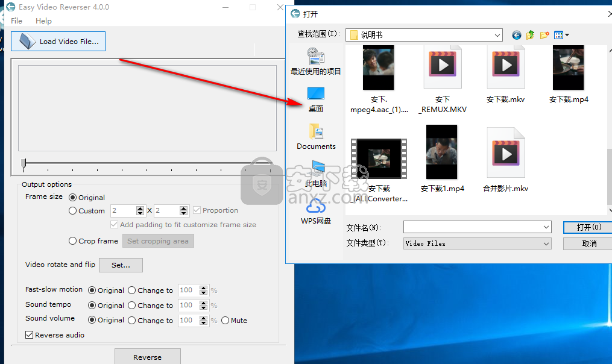This screenshot has width=612, height=364.
Task: Select Custom frame size radio button
Action: [72, 211]
